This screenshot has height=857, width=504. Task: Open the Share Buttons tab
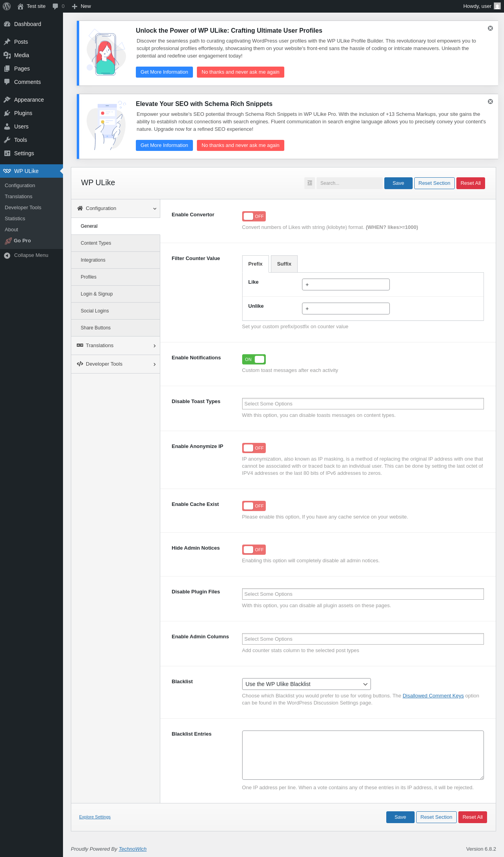tap(115, 328)
